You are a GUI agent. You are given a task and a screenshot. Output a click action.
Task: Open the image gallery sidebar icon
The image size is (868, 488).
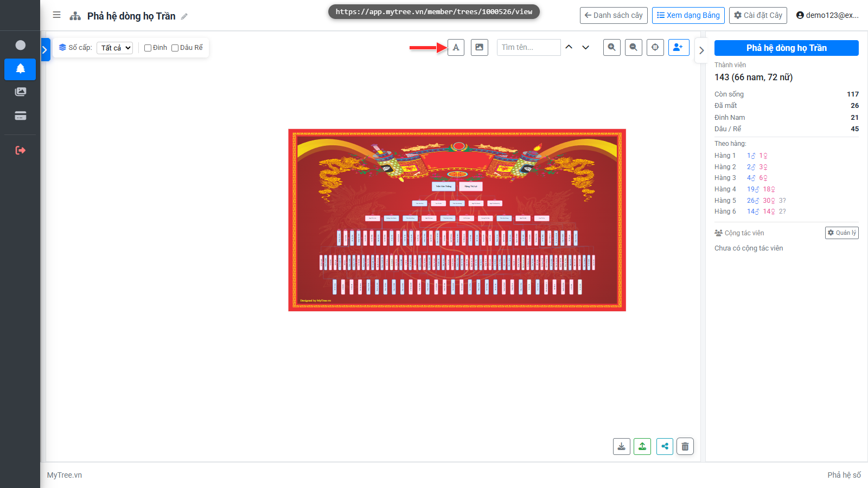click(20, 92)
